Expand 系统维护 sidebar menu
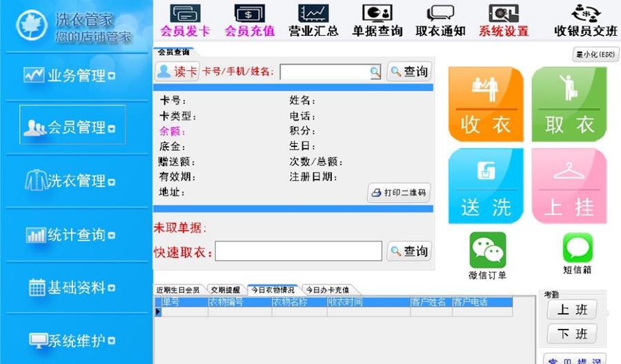621x364 pixels. 72,341
